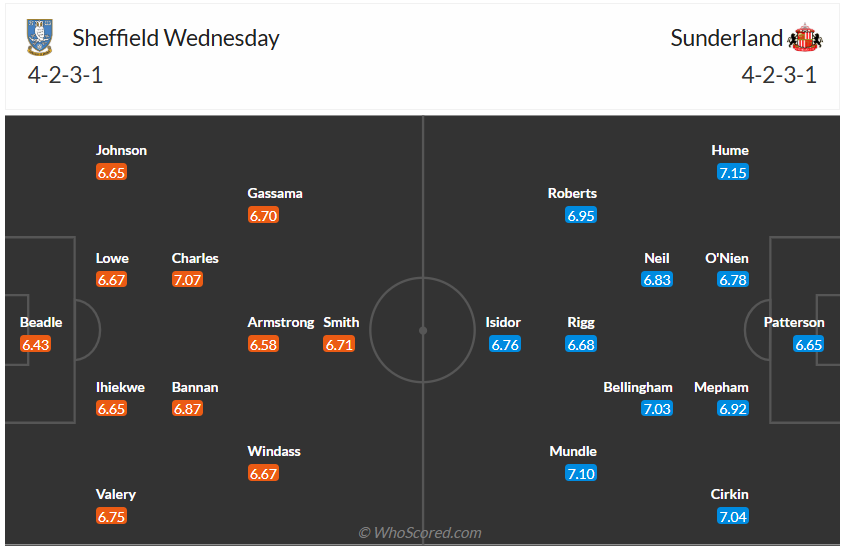The height and width of the screenshot is (546, 843).
Task: Open the Sunderland team name link
Action: click(726, 38)
